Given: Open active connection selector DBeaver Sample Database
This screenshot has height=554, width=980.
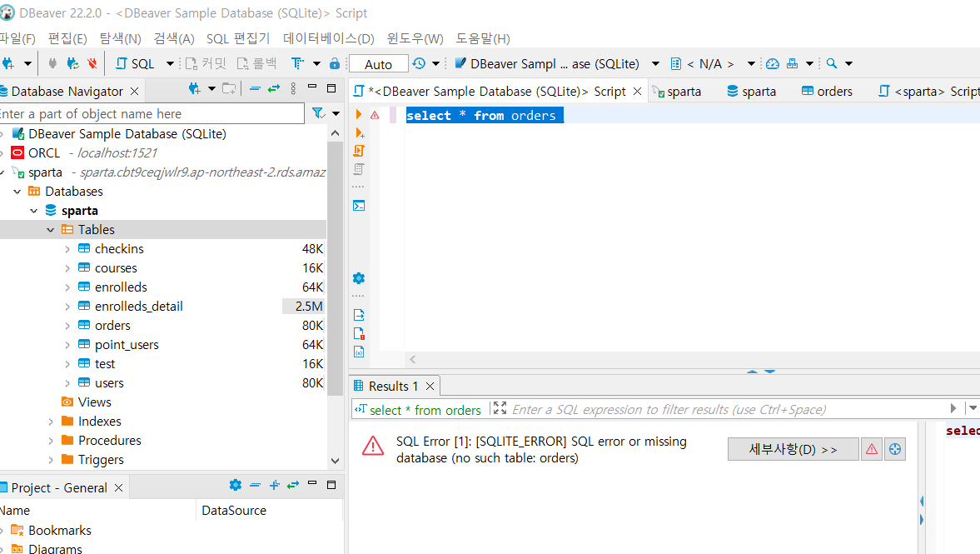Looking at the screenshot, I should pos(555,63).
